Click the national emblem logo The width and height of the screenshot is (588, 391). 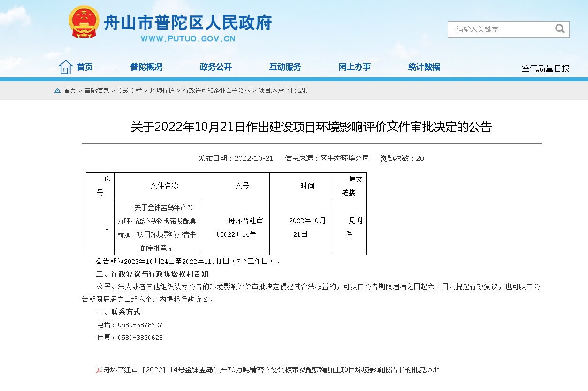click(x=84, y=22)
